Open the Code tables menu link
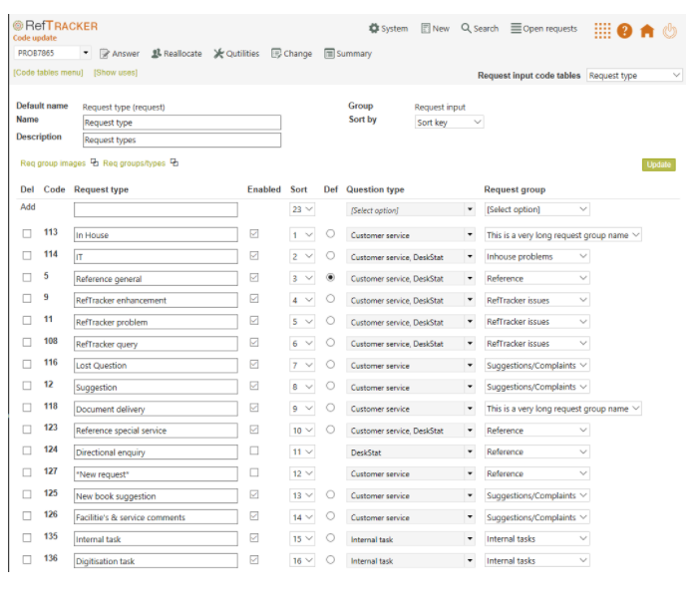 (x=48, y=73)
